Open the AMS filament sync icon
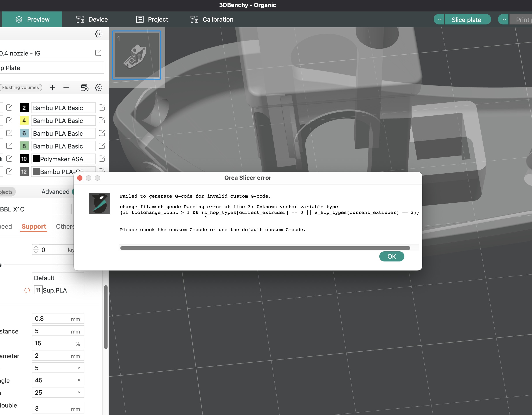The image size is (532, 415). 84,88
